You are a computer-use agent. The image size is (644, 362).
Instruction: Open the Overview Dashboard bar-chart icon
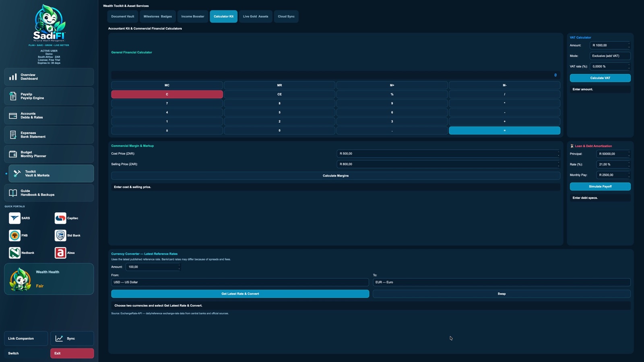pos(13,77)
